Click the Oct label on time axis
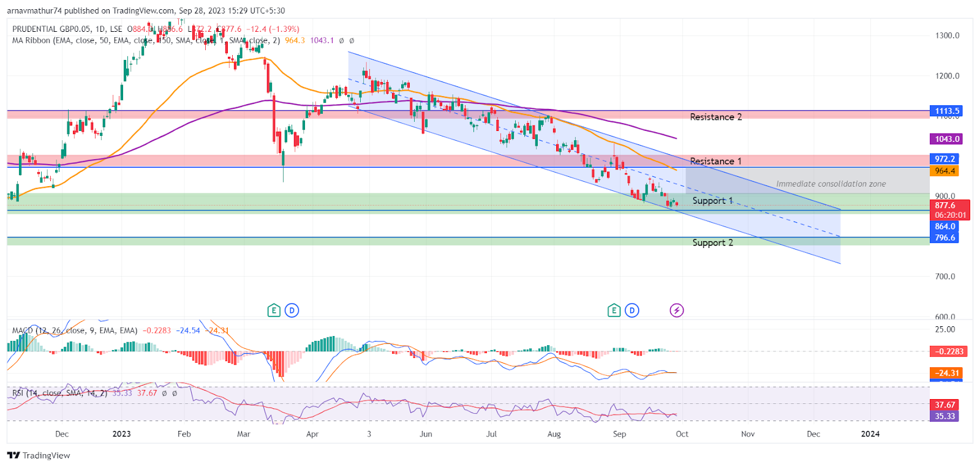Screen dimensions: 980x467 coord(682,434)
